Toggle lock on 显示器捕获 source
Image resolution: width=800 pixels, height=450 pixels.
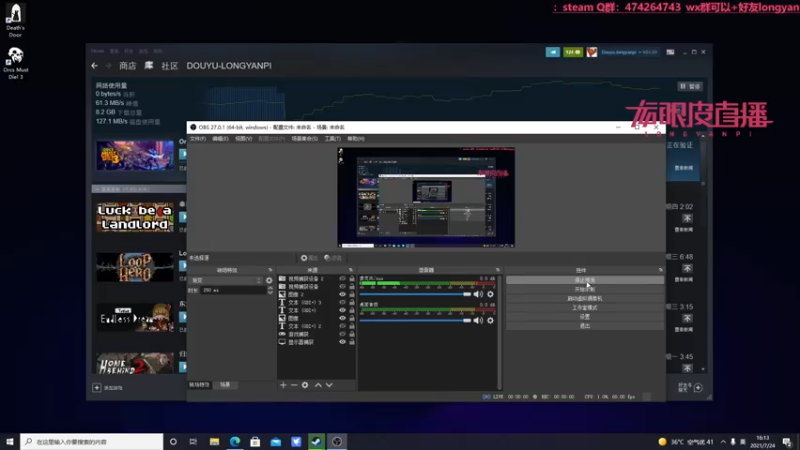pos(352,342)
